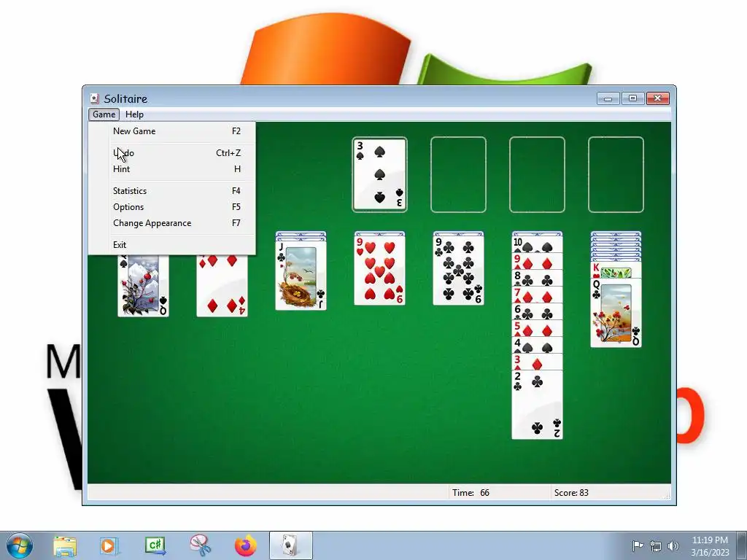Click the Solitaire title bar icon

(95, 98)
